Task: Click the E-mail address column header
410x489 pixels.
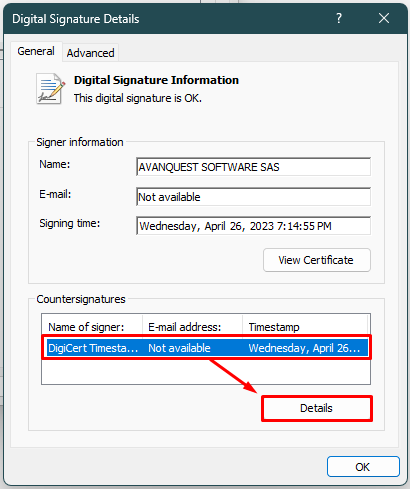Action: point(193,327)
